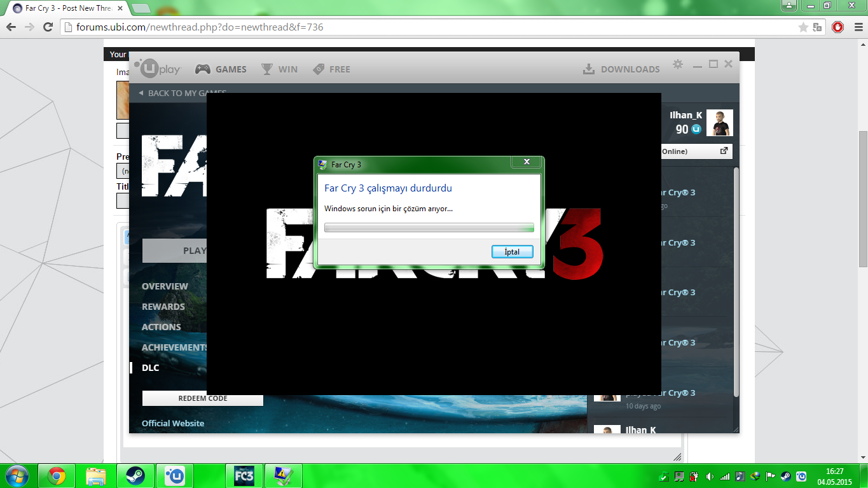868x488 pixels.
Task: Click the '10 days ago' activity entry
Action: 643,406
